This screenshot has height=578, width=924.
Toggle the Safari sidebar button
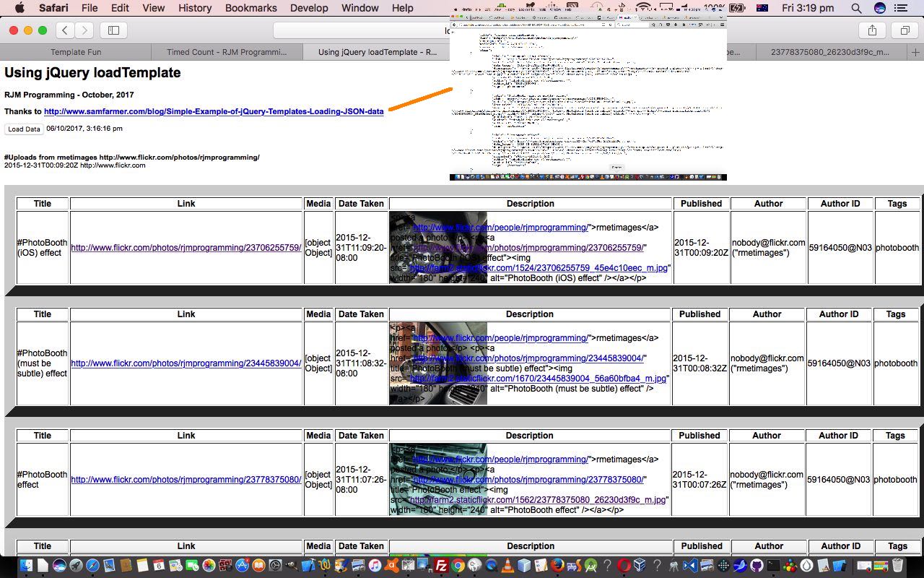[x=113, y=30]
